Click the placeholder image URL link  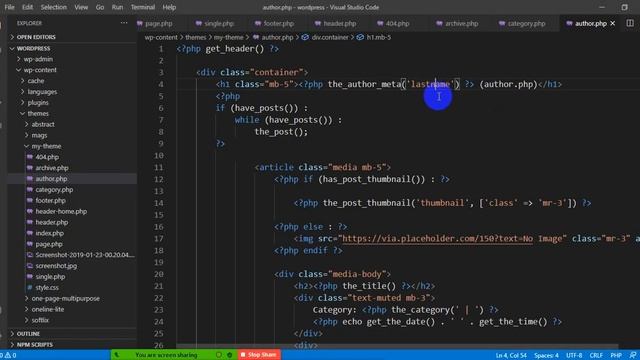(x=437, y=239)
